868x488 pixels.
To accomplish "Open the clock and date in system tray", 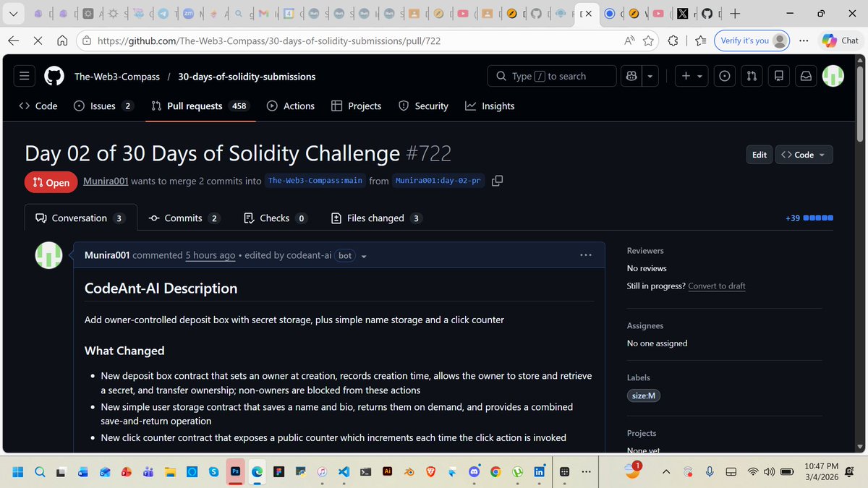I will click(821, 471).
